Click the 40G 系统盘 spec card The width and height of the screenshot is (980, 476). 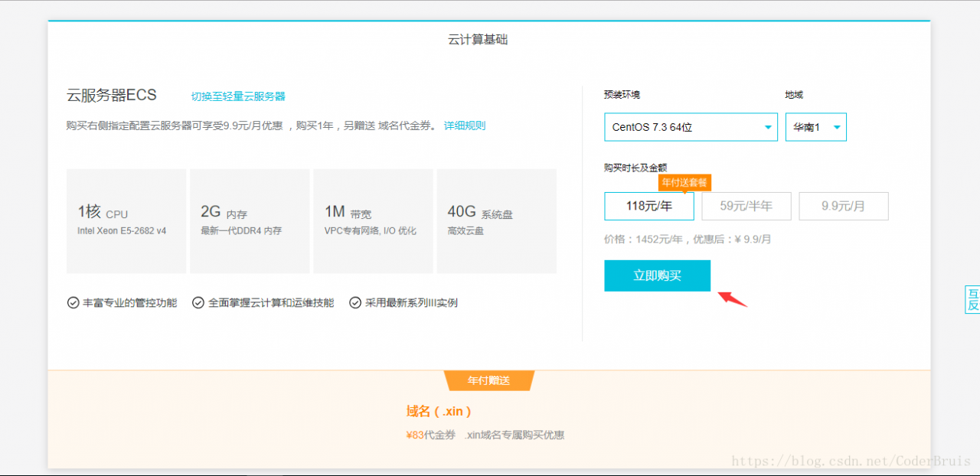click(x=496, y=221)
